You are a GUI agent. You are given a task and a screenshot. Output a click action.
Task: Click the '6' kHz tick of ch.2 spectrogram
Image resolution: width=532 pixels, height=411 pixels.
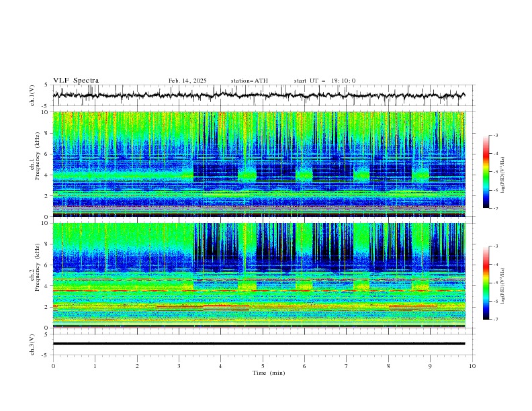pyautogui.click(x=47, y=265)
